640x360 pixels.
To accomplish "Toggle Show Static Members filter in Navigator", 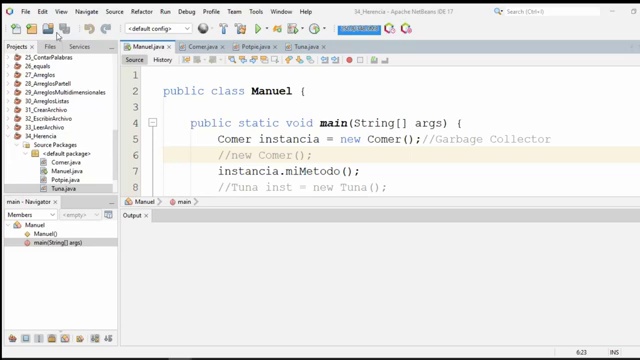I will point(39,338).
